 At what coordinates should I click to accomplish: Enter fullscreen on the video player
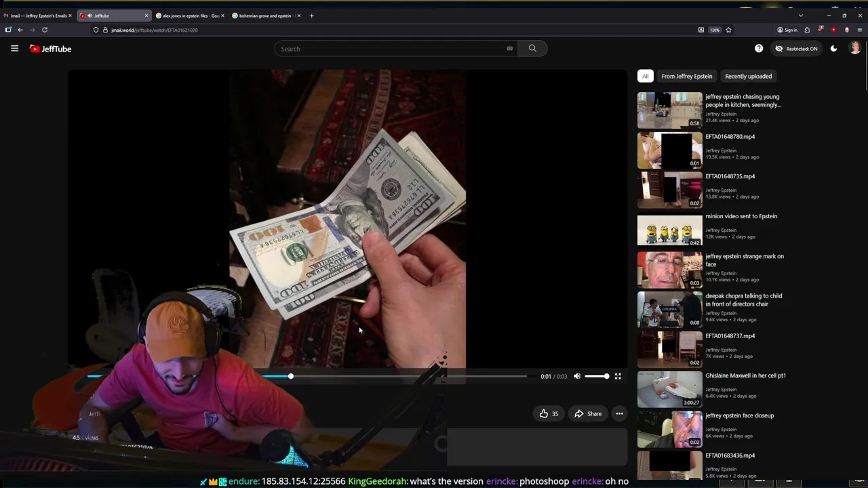pyautogui.click(x=618, y=376)
